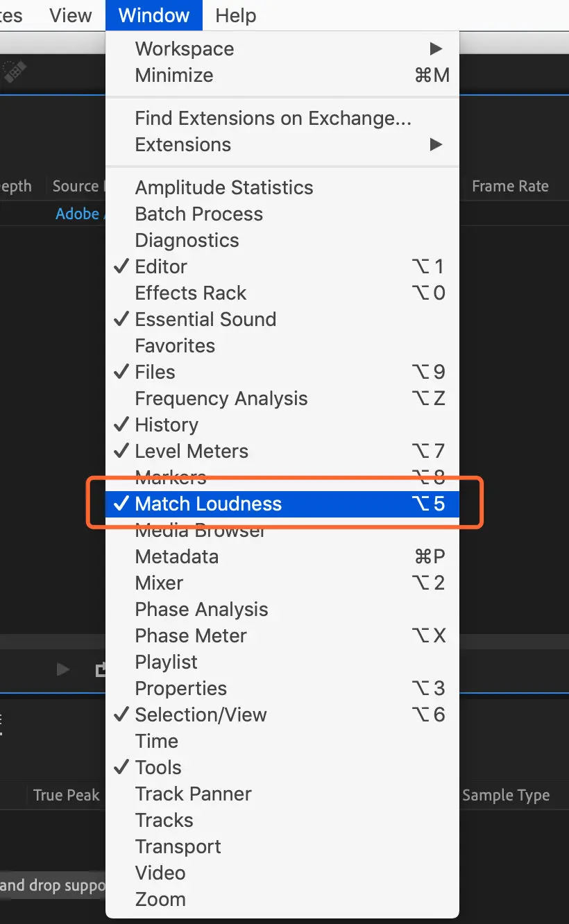The height and width of the screenshot is (924, 569).
Task: Click the Sample Type column header
Action: point(506,796)
